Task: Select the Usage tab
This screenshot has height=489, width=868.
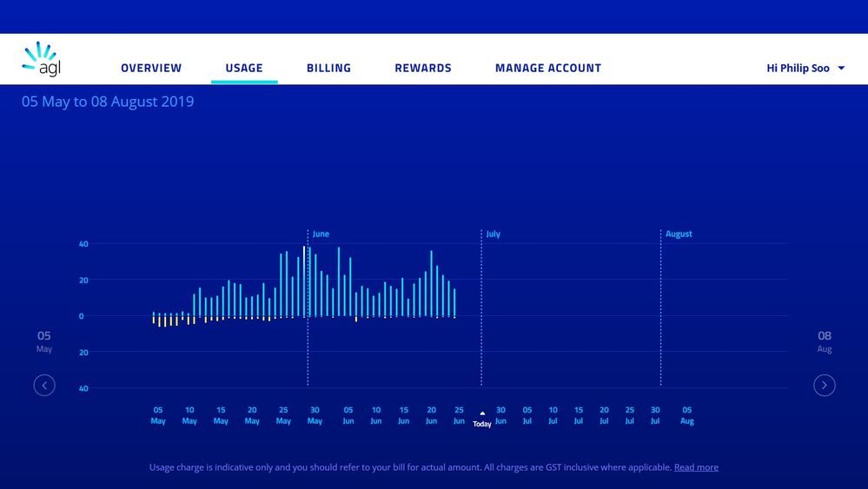Action: tap(244, 68)
